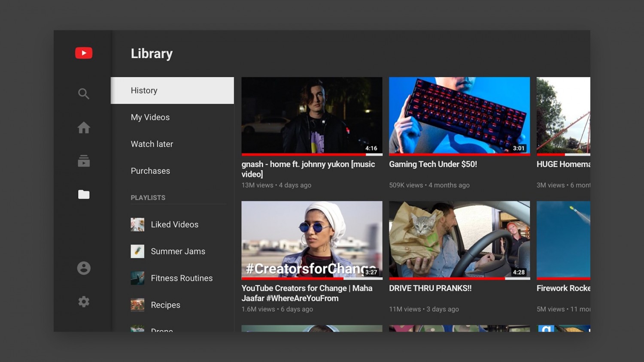Open Recipes playlist

(165, 305)
